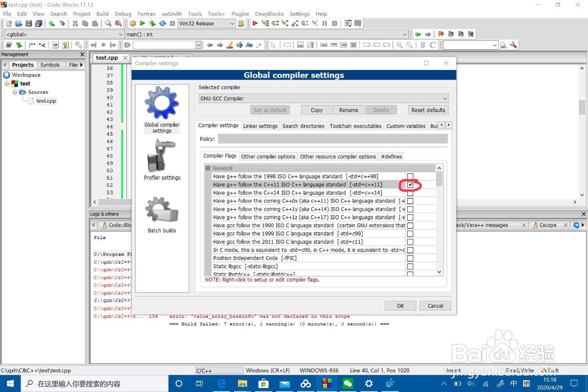Enable the -std=c++14 checkbox

coord(410,193)
